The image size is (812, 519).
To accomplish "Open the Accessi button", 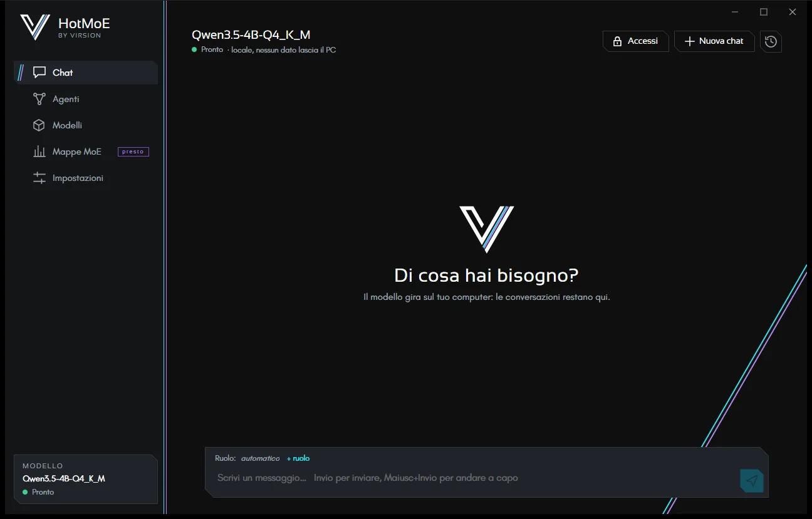I will click(636, 41).
